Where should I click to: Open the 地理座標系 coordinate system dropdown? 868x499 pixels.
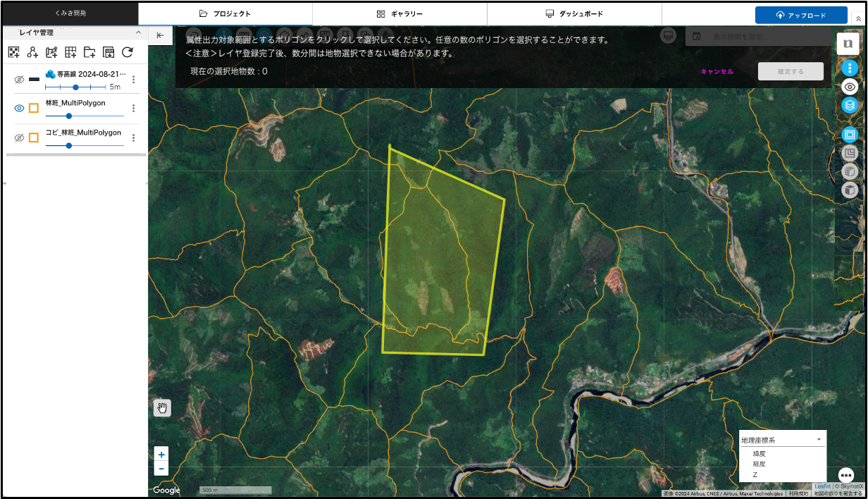(781, 440)
